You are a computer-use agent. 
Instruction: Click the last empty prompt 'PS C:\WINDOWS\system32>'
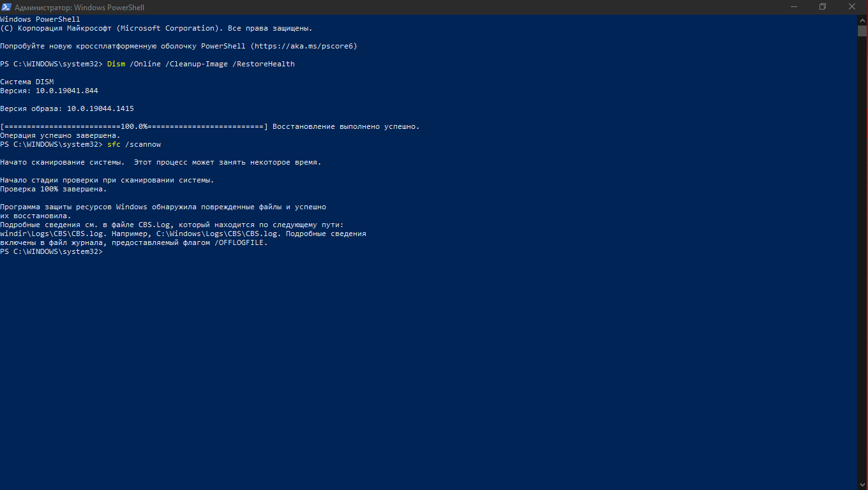click(51, 252)
